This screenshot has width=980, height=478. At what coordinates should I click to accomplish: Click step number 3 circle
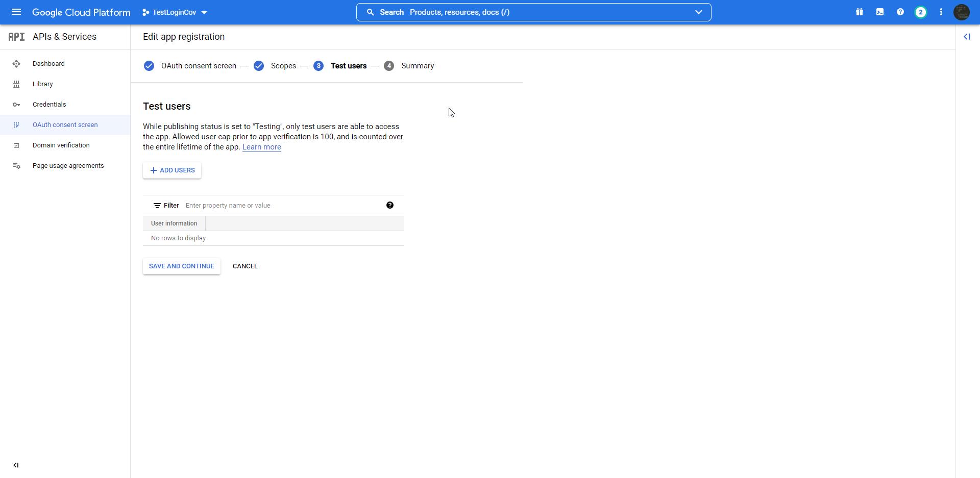(x=318, y=66)
